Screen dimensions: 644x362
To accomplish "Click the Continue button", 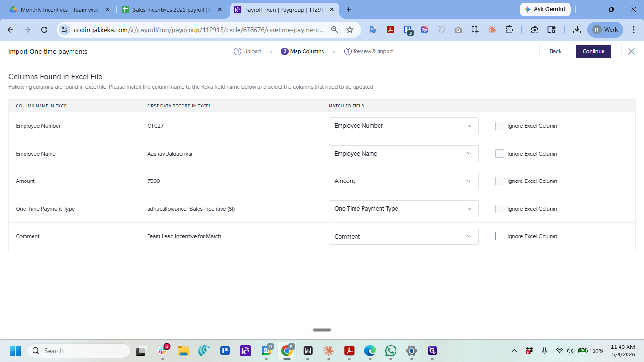I will [x=594, y=51].
